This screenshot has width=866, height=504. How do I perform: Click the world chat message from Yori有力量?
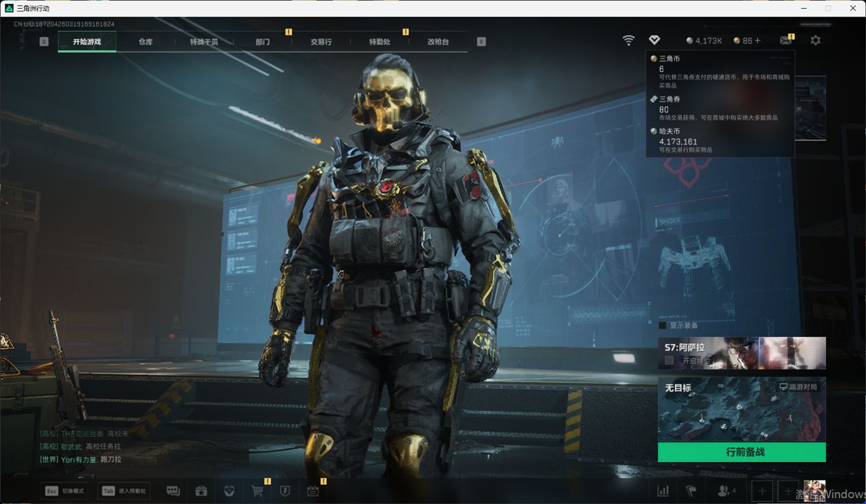click(80, 459)
